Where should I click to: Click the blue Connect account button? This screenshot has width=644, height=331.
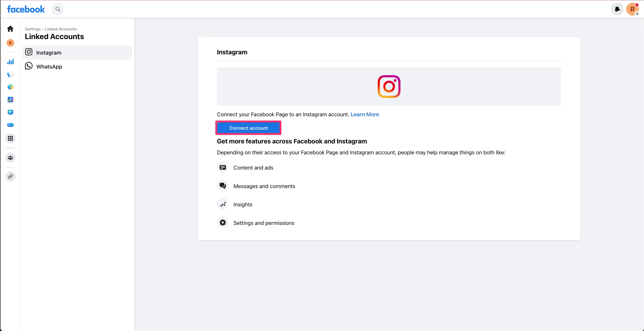point(248,128)
